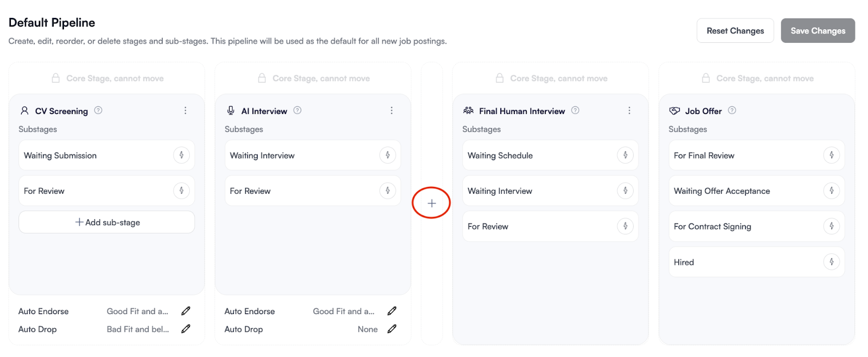This screenshot has height=357, width=868.
Task: Select For Review substage in CV Screening
Action: pos(107,190)
